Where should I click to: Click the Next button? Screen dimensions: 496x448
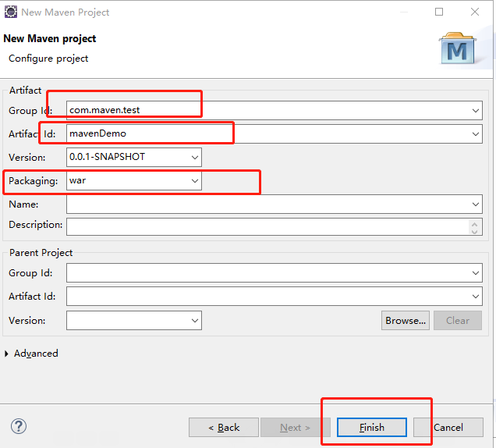[295, 428]
